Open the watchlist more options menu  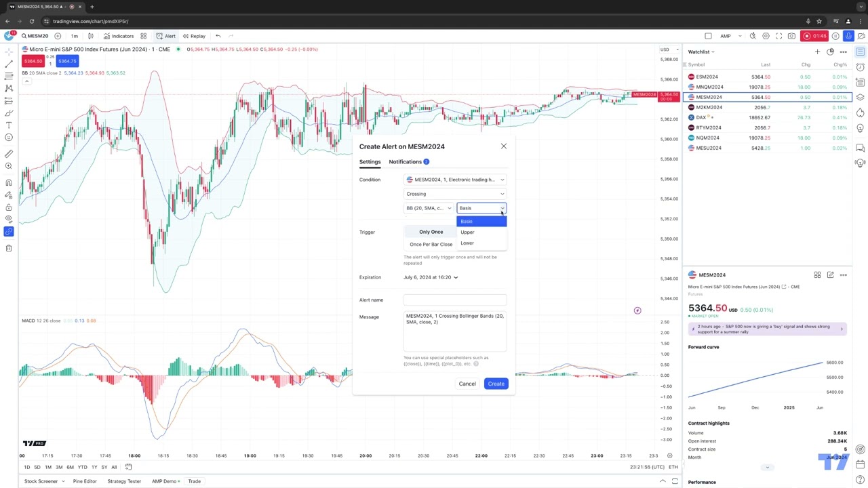pyautogui.click(x=843, y=52)
